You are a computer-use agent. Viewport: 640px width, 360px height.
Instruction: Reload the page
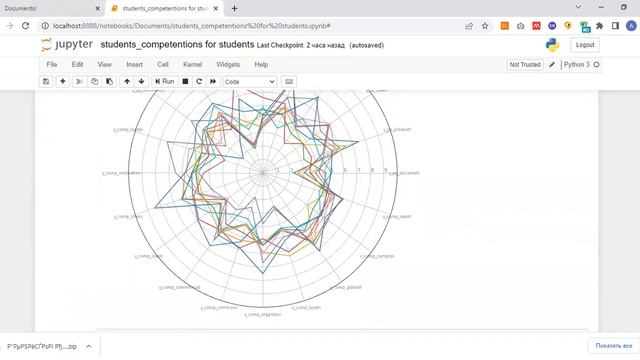(25, 26)
